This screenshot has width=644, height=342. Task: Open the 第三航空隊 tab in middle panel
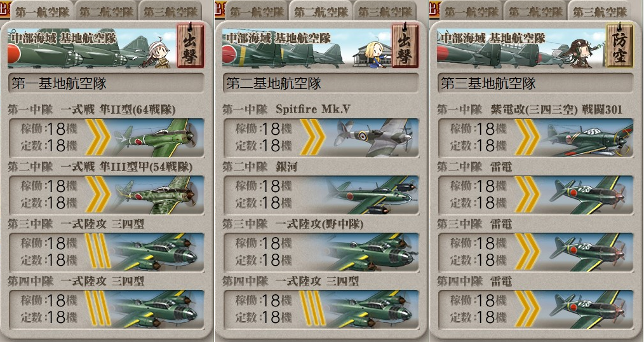pyautogui.click(x=386, y=11)
